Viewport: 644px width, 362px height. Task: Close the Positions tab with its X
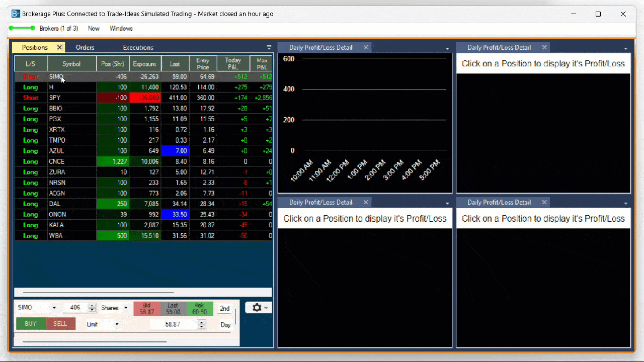pos(59,47)
